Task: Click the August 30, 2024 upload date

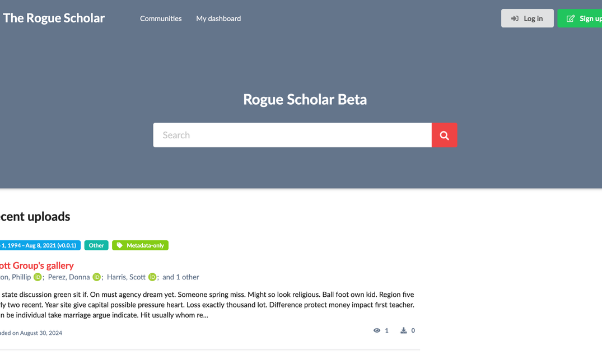Action: pyautogui.click(x=40, y=333)
